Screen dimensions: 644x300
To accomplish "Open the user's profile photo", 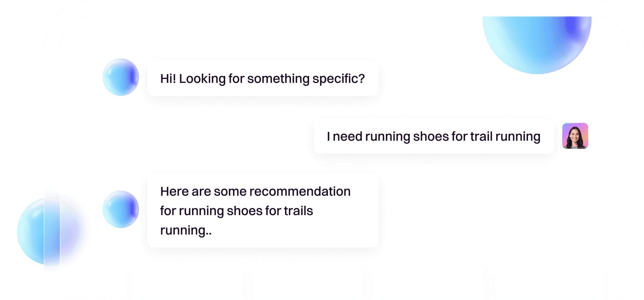I will [x=575, y=136].
